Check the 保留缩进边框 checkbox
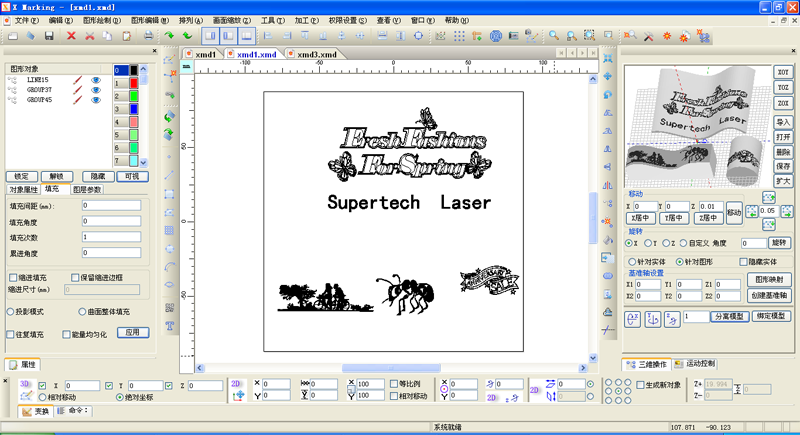This screenshot has width=800, height=435. [x=75, y=278]
